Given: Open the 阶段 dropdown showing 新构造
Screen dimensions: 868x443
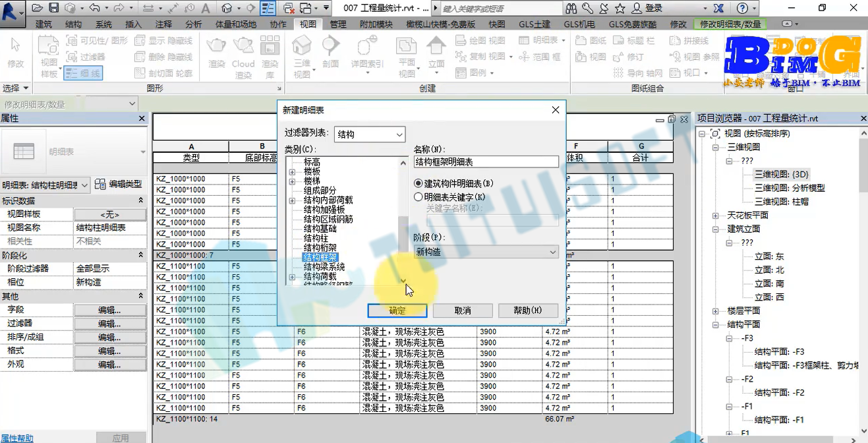Looking at the screenshot, I should coord(486,252).
